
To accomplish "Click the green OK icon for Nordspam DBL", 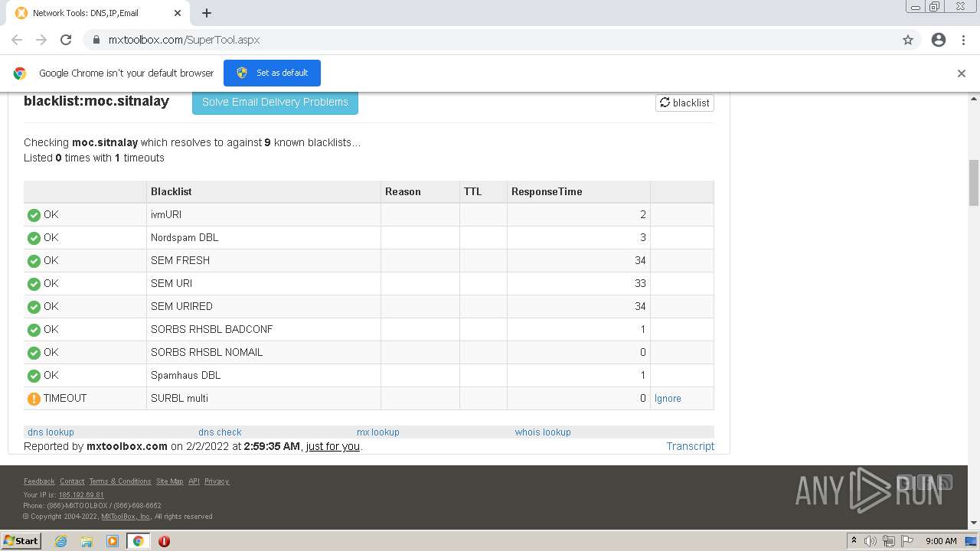I will [x=34, y=238].
